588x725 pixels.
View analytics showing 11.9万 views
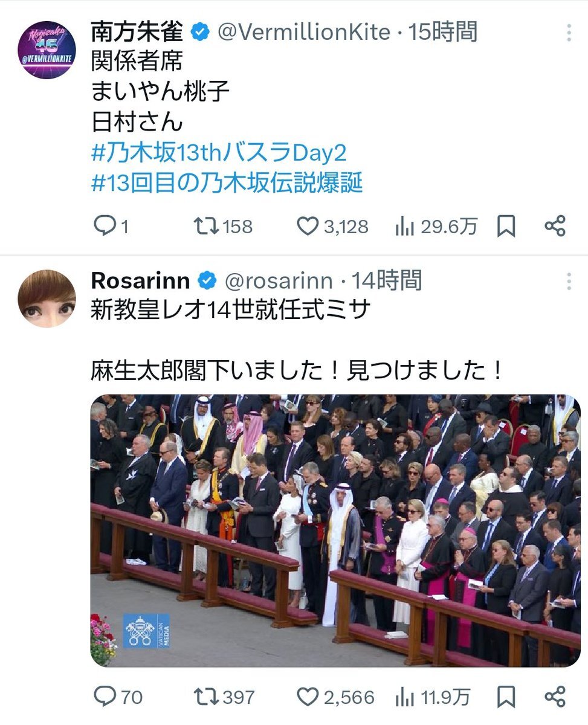pos(432,697)
